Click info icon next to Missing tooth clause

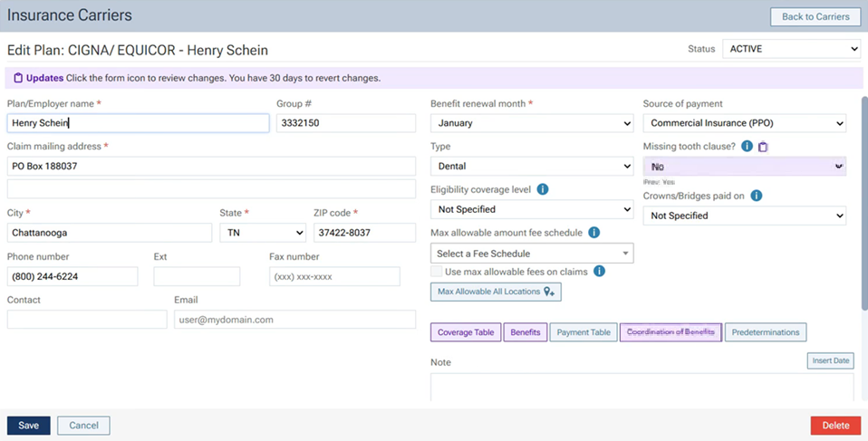point(747,147)
